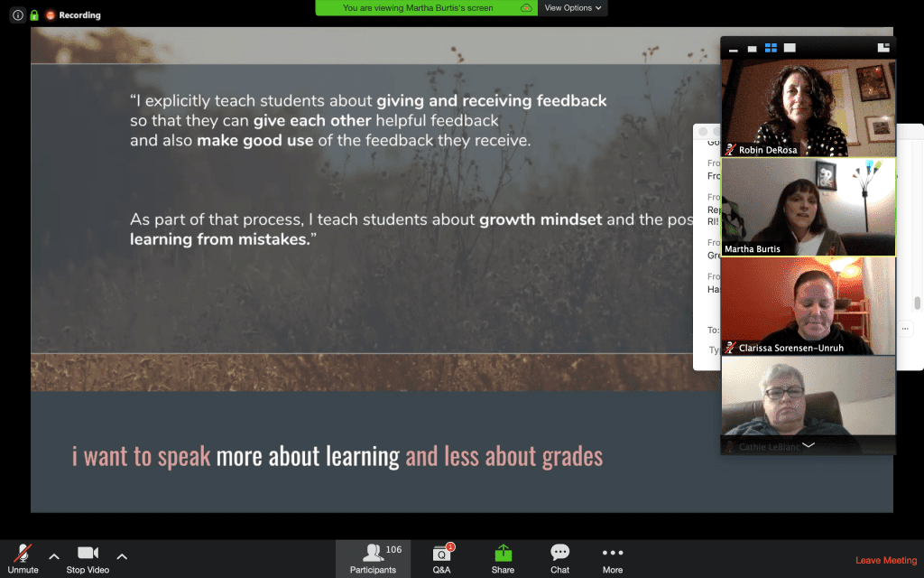Screen dimensions: 924x578
Task: Click Leave Meeting
Action: [x=885, y=560]
